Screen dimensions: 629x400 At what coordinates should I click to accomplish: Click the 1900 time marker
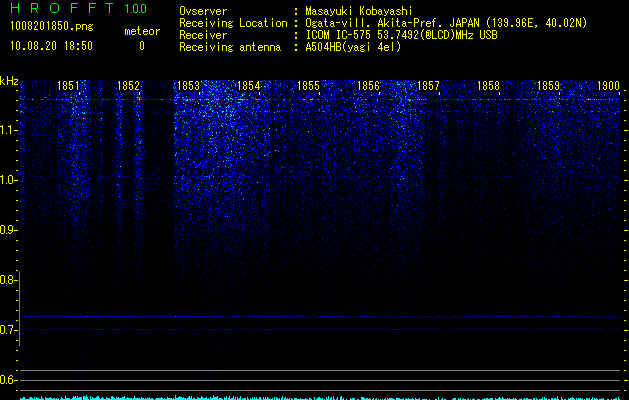(x=609, y=86)
